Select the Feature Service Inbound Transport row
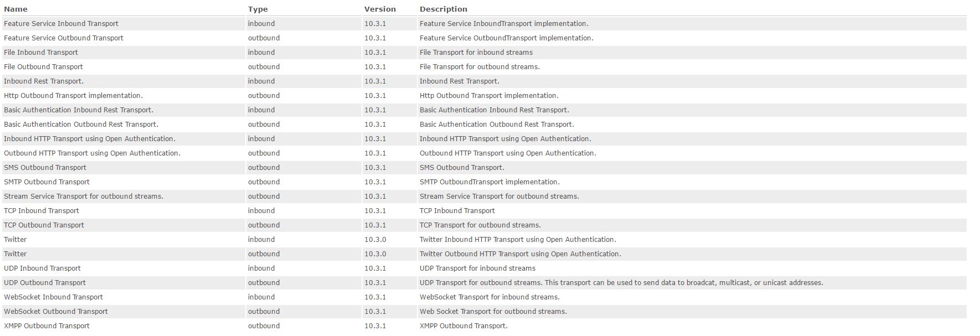This screenshot has width=980, height=336. coord(484,24)
